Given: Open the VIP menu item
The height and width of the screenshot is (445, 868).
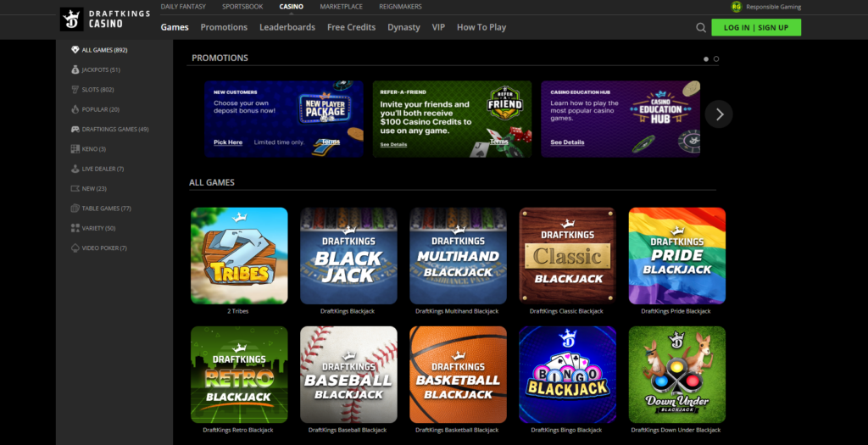Looking at the screenshot, I should tap(438, 27).
